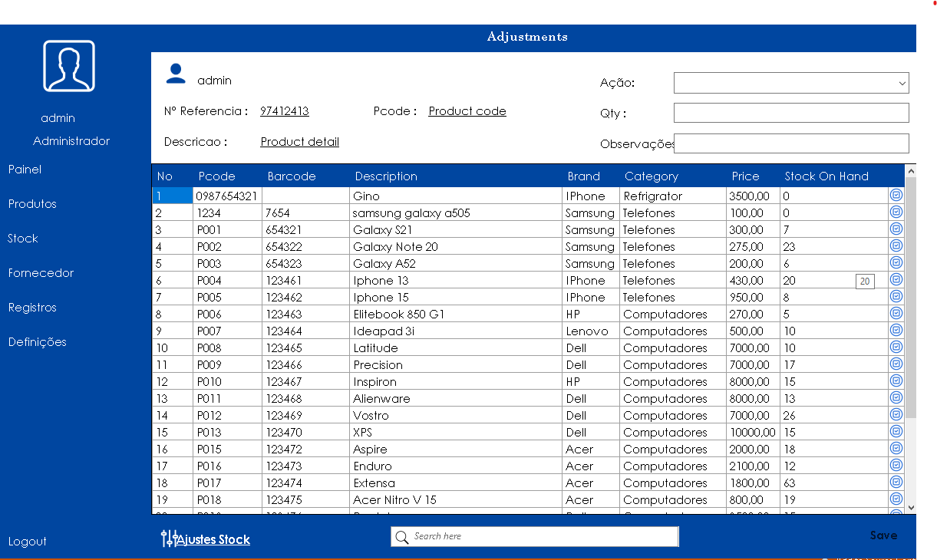Click the select icon for Galaxy S21 row
937x560 pixels.
[896, 229]
